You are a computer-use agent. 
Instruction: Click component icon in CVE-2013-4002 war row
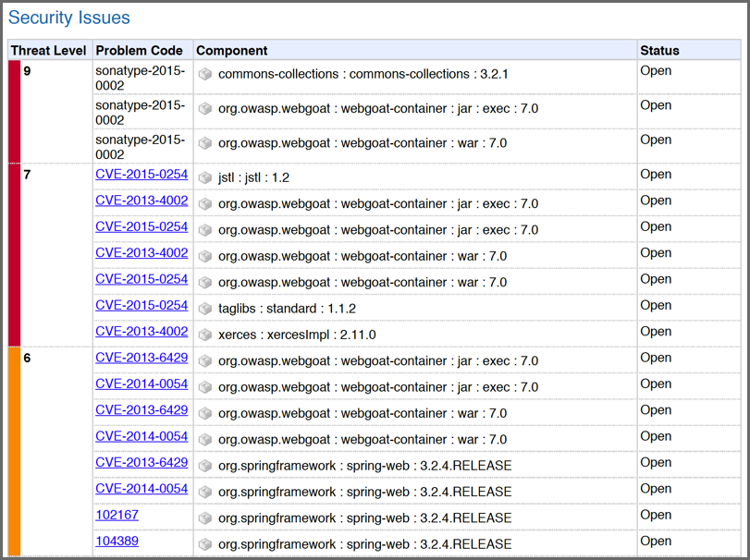point(205,256)
